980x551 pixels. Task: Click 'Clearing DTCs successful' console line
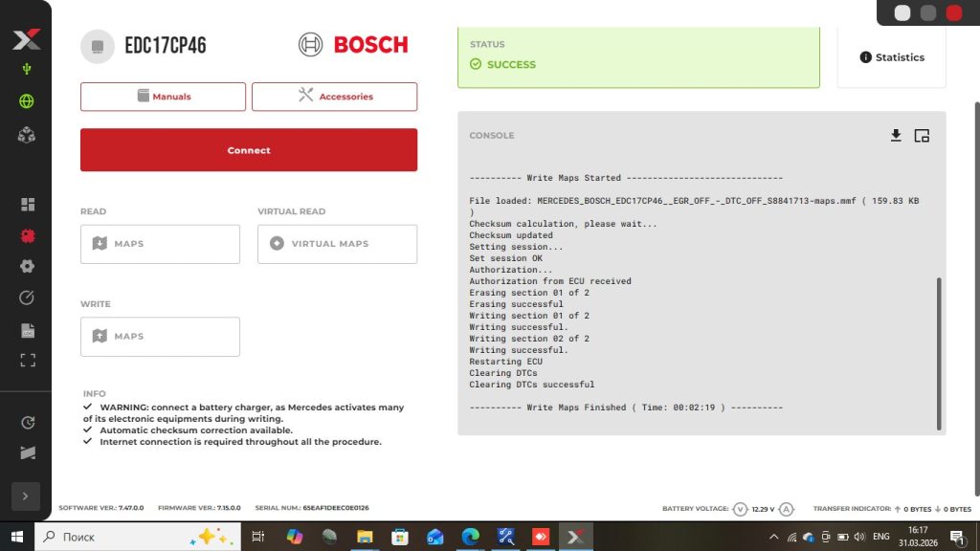[532, 385]
